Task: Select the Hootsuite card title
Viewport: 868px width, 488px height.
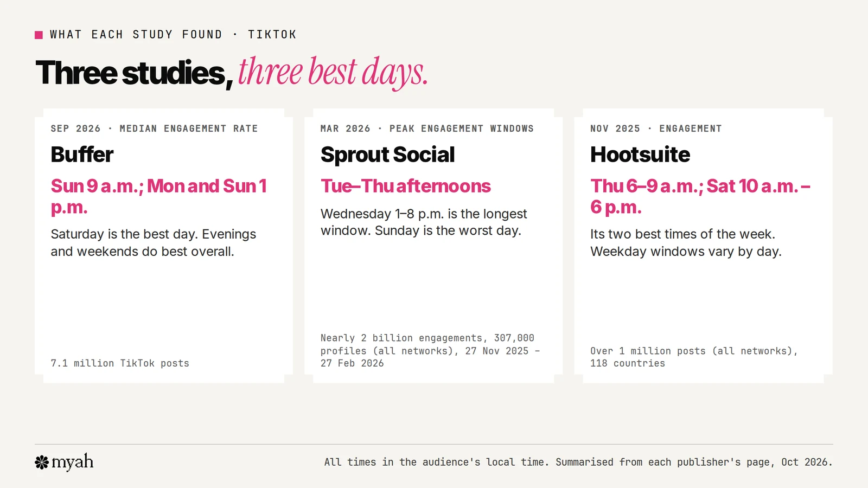Action: pyautogui.click(x=640, y=155)
